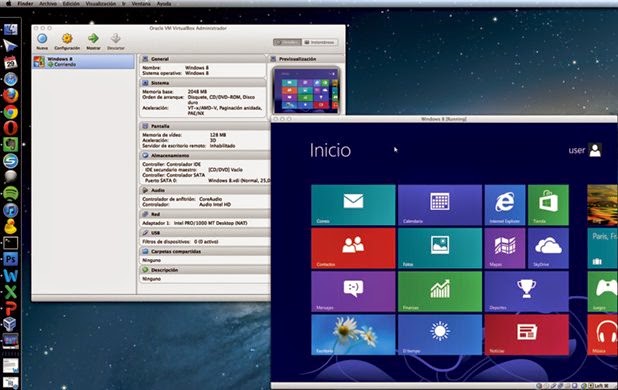
Task: Open the Calendar icon in Dock
Action: click(11, 63)
